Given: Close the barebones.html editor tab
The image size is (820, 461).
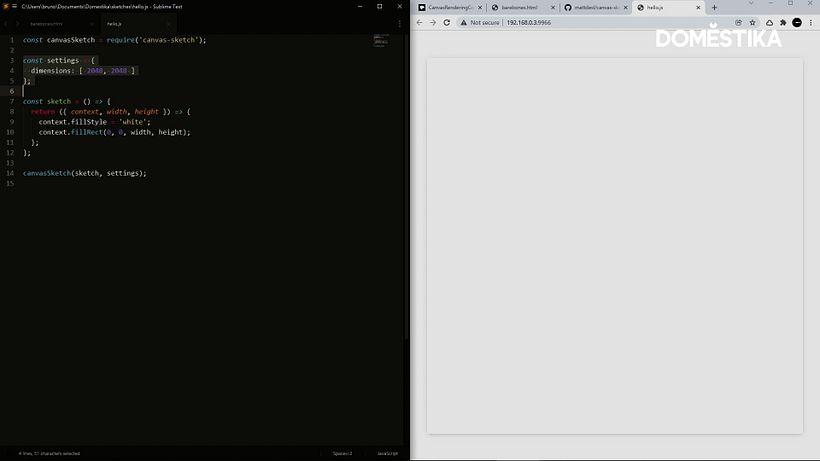Looking at the screenshot, I should pos(92,24).
